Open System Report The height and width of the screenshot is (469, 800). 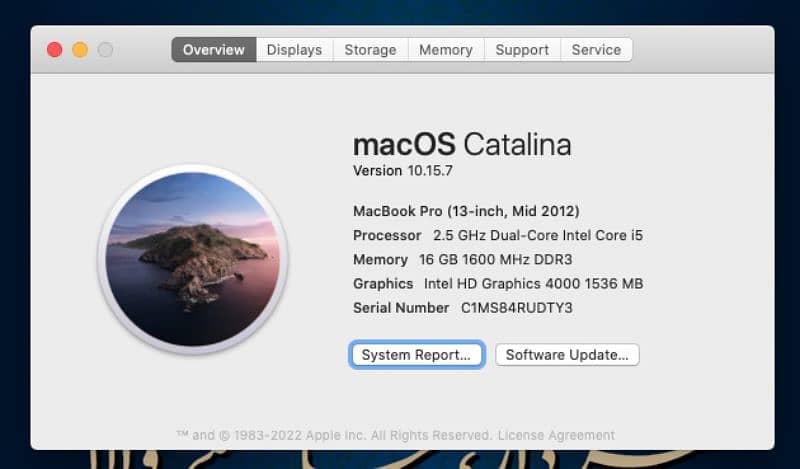[416, 355]
